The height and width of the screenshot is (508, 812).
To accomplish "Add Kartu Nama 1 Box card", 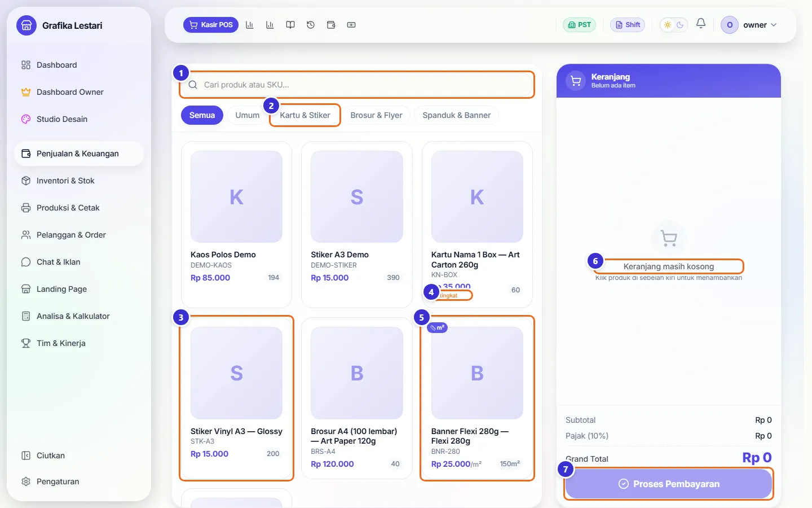I will point(477,224).
